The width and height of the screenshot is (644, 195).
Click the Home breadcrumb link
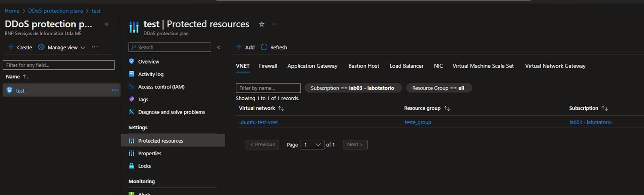pos(12,11)
